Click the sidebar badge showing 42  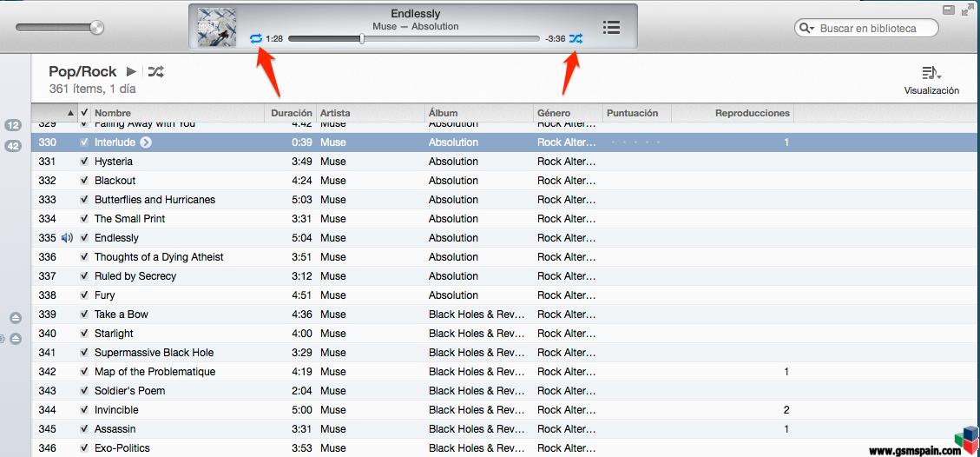[13, 146]
